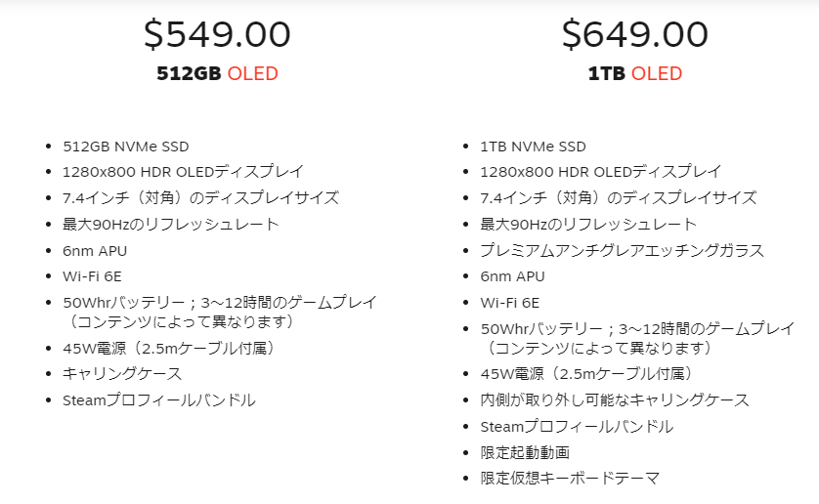Click the キャリングケース item in 512GB list
819x504 pixels.
pyautogui.click(x=122, y=374)
